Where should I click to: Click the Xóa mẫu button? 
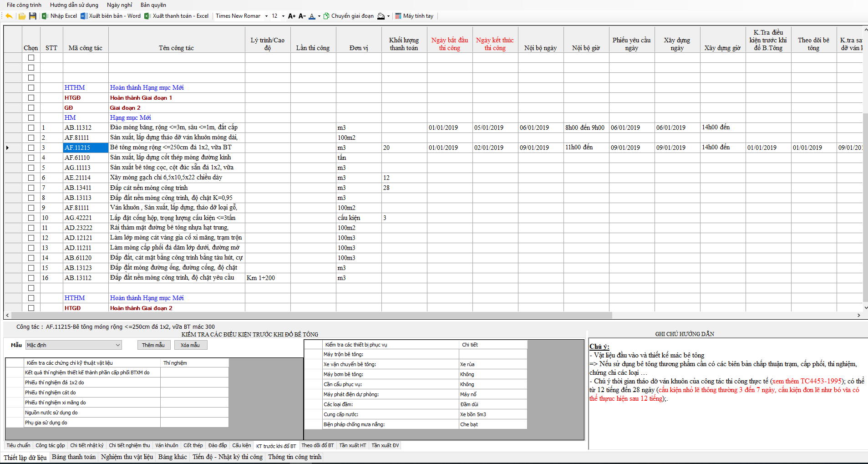pos(190,345)
